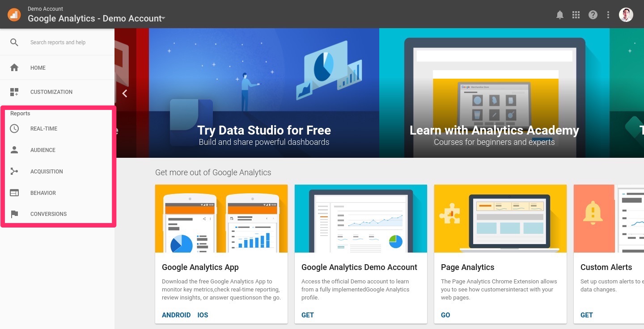The image size is (644, 329).
Task: Open the Google apps grid
Action: tap(576, 15)
